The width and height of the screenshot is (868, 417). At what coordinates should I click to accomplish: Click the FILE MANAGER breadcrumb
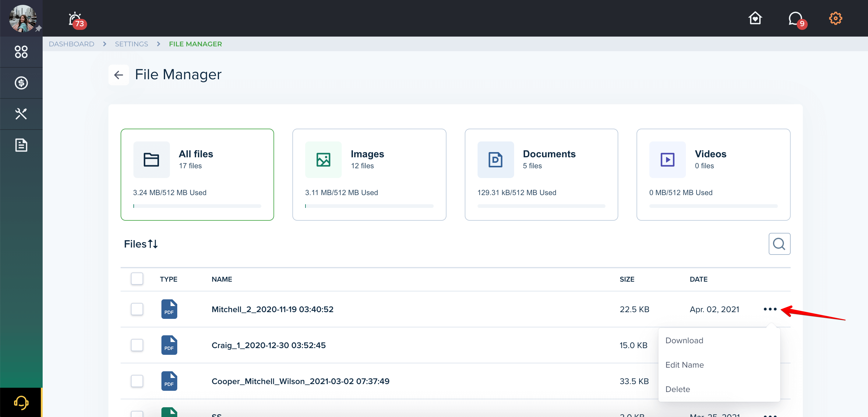pos(196,44)
